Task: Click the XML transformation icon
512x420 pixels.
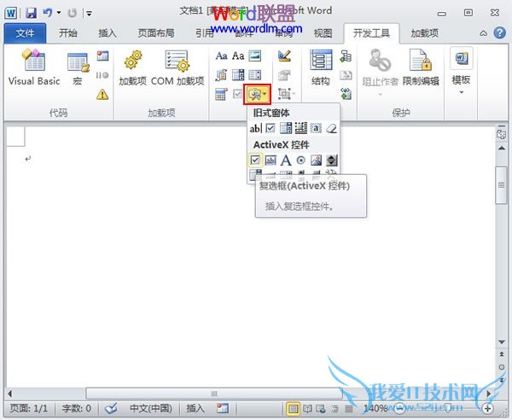Action: click(x=346, y=75)
